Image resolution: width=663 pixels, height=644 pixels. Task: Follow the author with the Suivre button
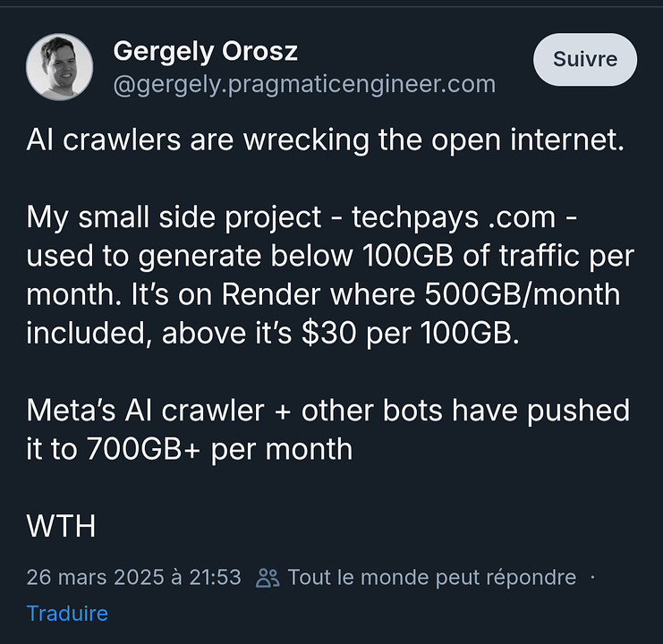585,60
